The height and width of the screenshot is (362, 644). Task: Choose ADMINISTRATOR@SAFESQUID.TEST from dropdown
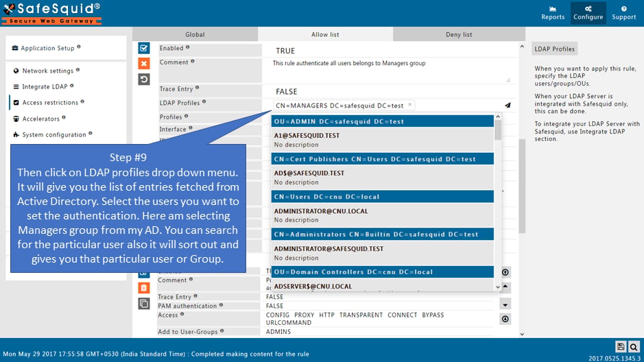(383, 253)
